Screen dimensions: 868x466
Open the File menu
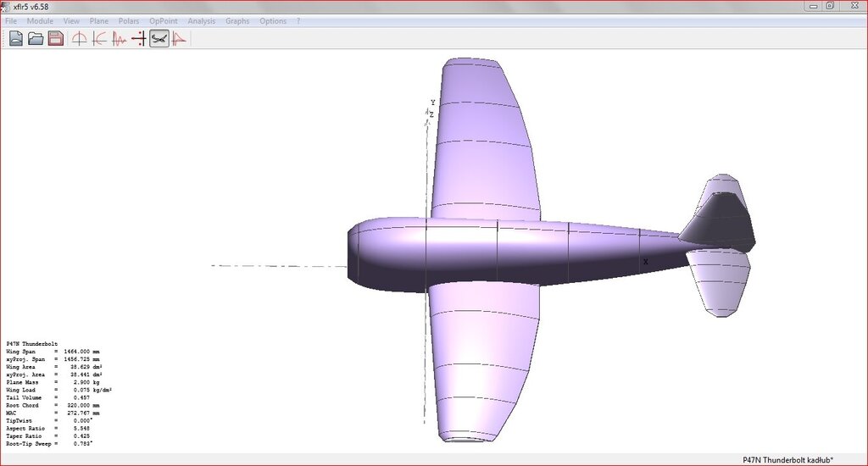coord(11,20)
